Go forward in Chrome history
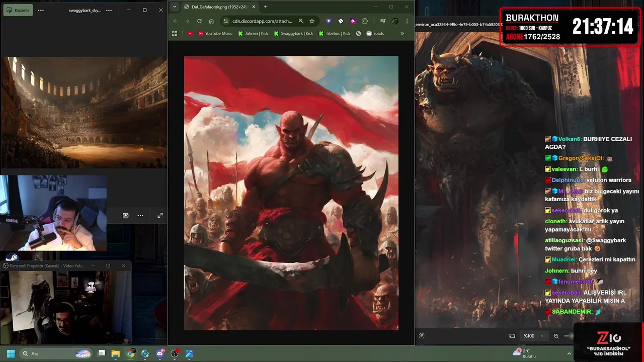This screenshot has width=644, height=362. tap(187, 21)
